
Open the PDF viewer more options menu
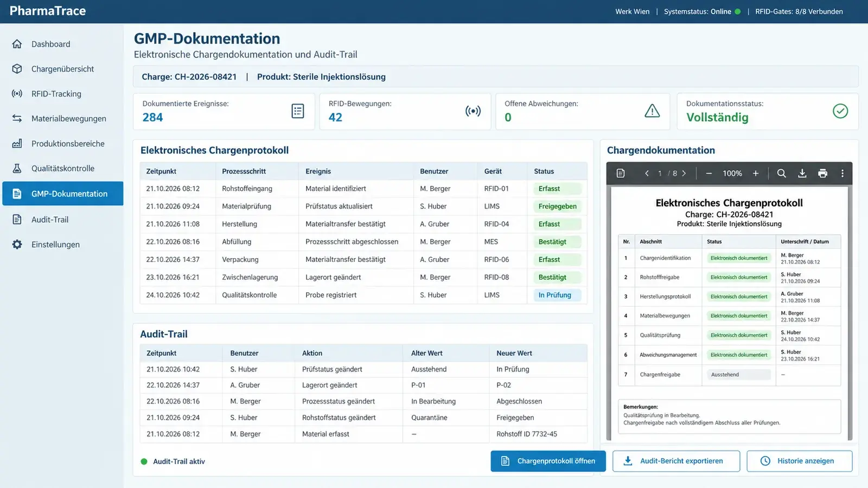pyautogui.click(x=843, y=174)
